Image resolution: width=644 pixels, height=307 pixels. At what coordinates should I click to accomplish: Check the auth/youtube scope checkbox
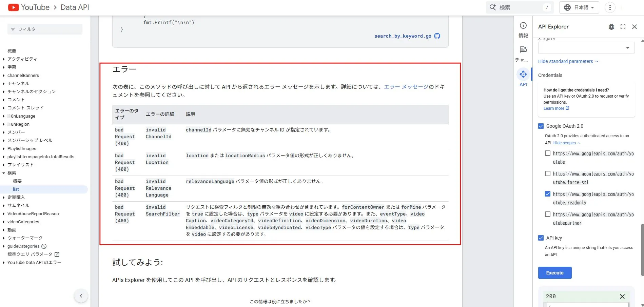coord(548,153)
